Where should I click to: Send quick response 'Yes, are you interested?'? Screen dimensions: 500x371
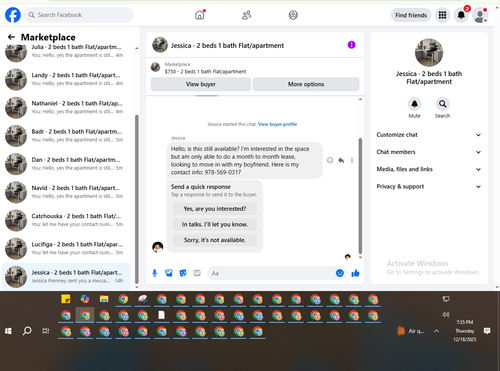(215, 209)
